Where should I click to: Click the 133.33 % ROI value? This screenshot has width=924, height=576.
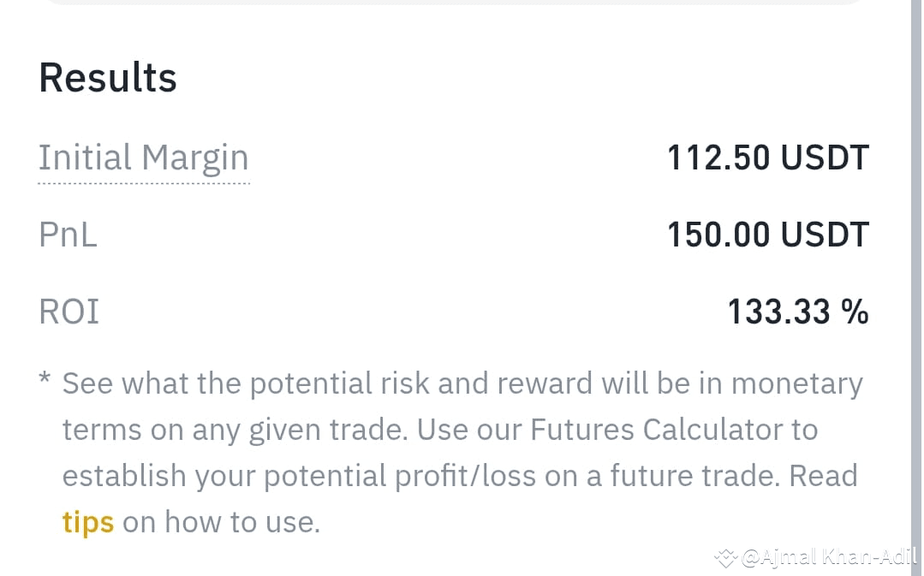(798, 312)
